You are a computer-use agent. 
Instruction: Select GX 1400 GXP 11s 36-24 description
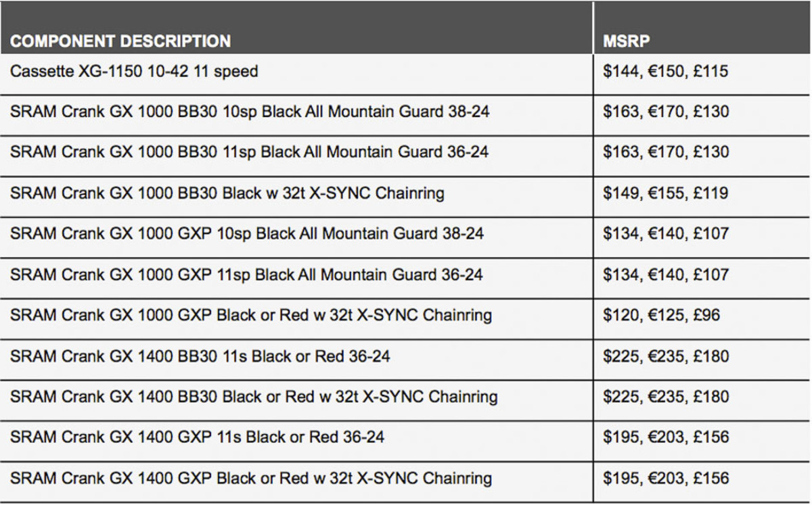[x=198, y=437]
